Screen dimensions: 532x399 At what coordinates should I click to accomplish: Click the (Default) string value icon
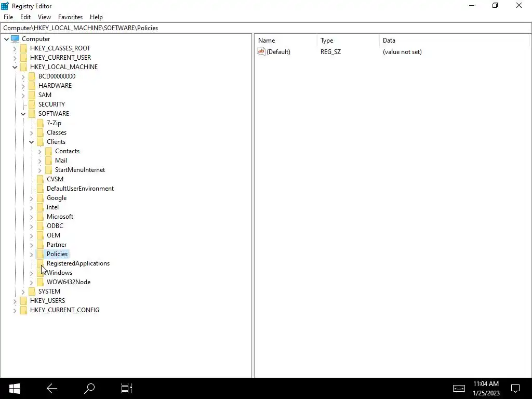[261, 51]
